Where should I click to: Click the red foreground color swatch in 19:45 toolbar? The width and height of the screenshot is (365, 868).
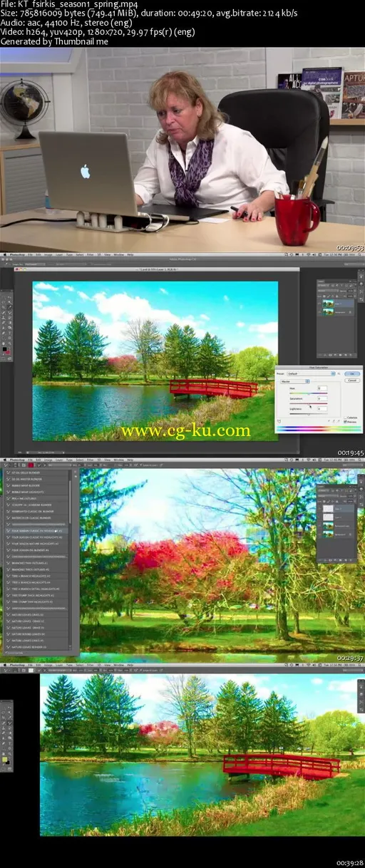(x=8, y=352)
